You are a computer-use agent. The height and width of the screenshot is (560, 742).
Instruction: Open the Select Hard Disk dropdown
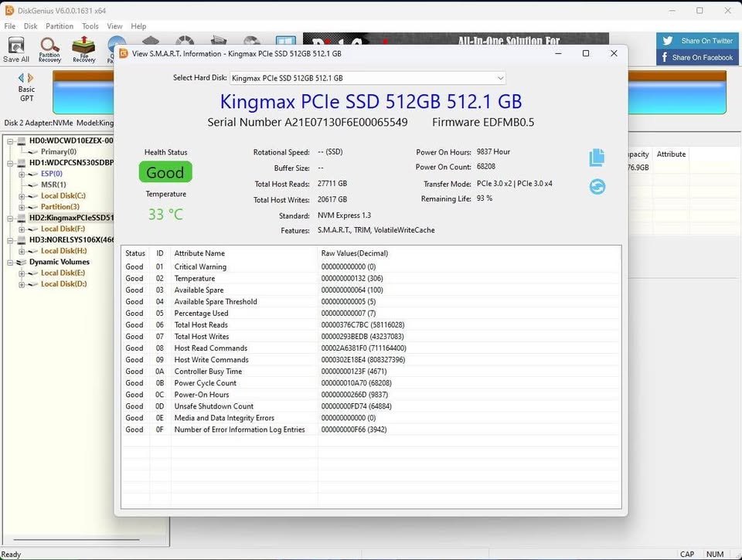368,78
